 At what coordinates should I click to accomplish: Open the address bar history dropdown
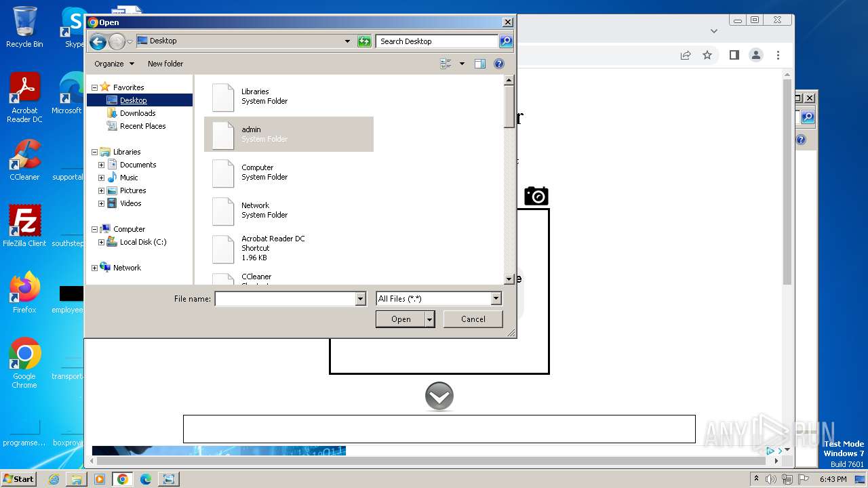347,41
